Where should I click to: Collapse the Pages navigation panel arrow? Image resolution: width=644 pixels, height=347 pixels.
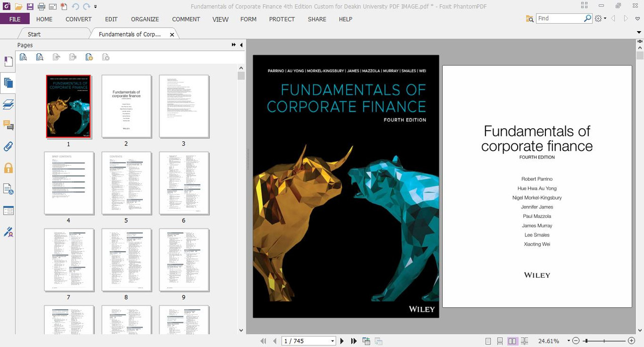click(241, 45)
